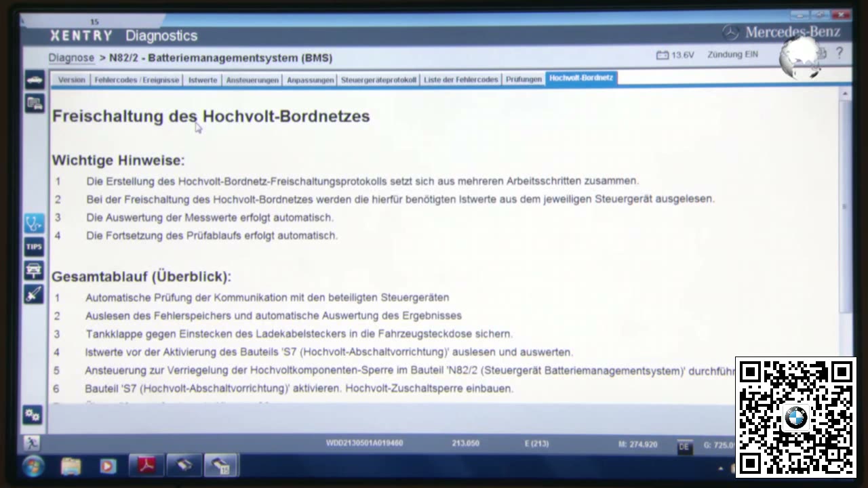Open the question mark help icon
Image resolution: width=868 pixels, height=488 pixels.
click(x=839, y=53)
